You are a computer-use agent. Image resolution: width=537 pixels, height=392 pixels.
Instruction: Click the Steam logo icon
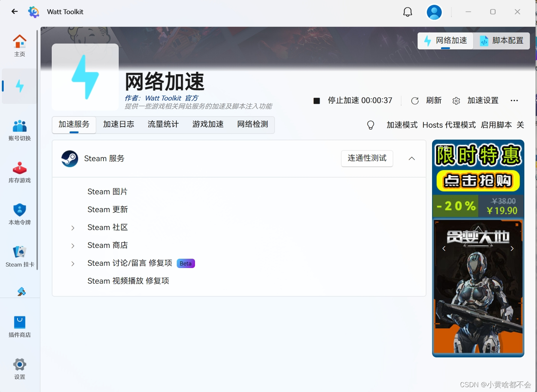pos(70,159)
